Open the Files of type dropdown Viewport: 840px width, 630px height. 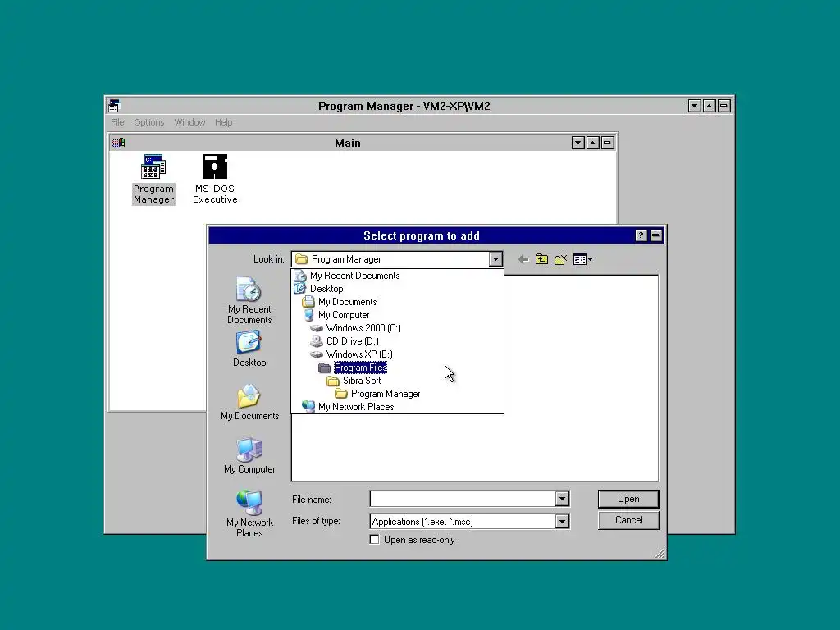point(562,521)
